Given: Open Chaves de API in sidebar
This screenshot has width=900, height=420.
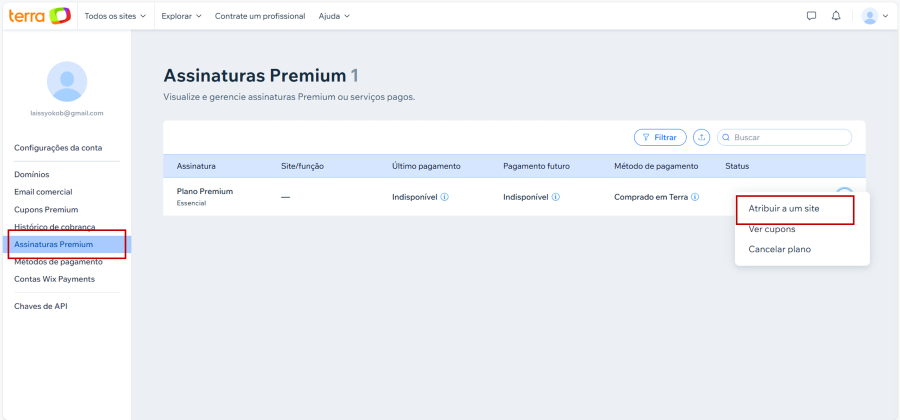Looking at the screenshot, I should click(41, 306).
